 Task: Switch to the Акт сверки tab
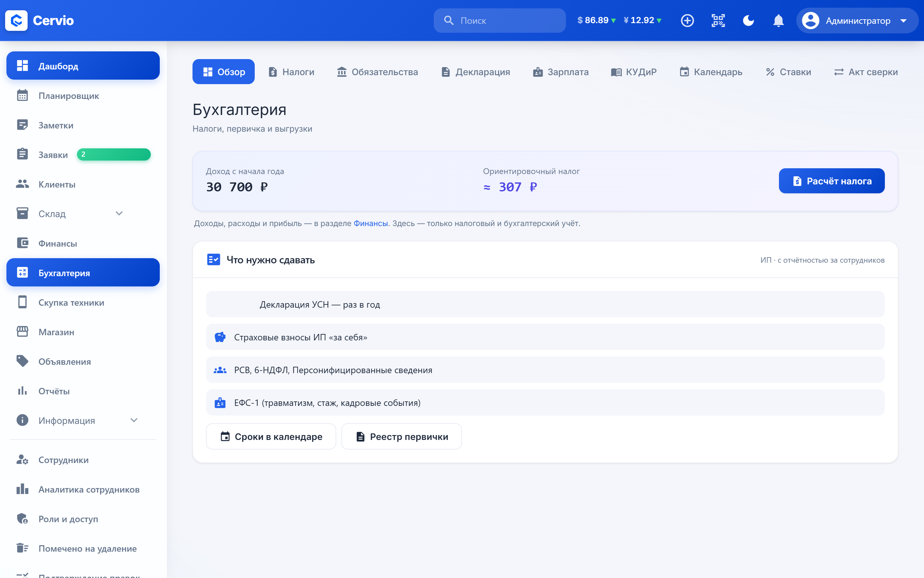[x=866, y=72]
